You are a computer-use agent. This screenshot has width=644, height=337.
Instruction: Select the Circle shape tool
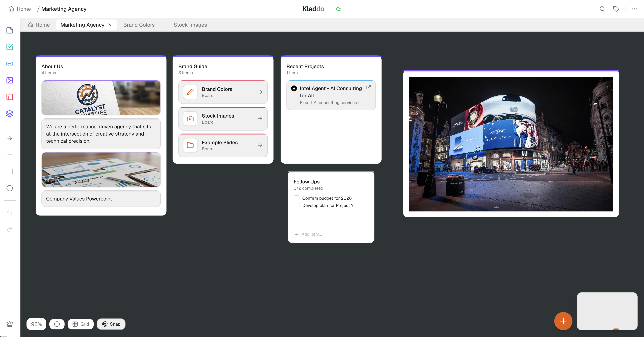pos(9,188)
